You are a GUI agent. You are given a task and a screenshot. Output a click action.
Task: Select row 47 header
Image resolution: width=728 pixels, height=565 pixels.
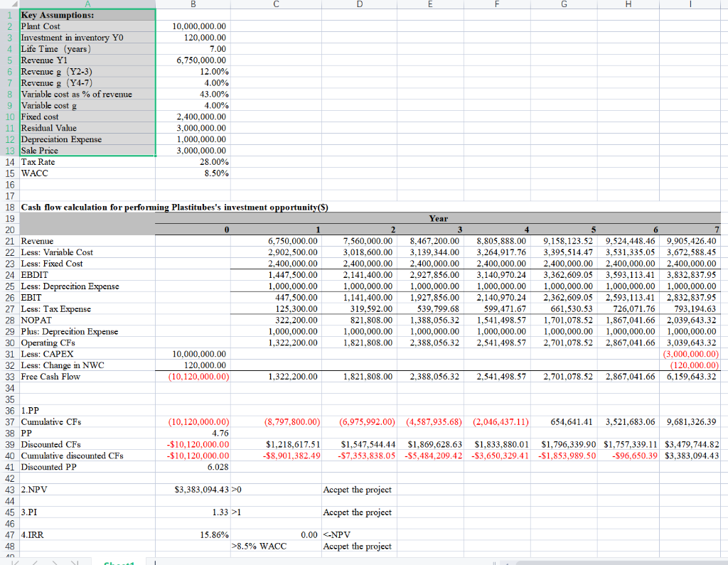9,535
